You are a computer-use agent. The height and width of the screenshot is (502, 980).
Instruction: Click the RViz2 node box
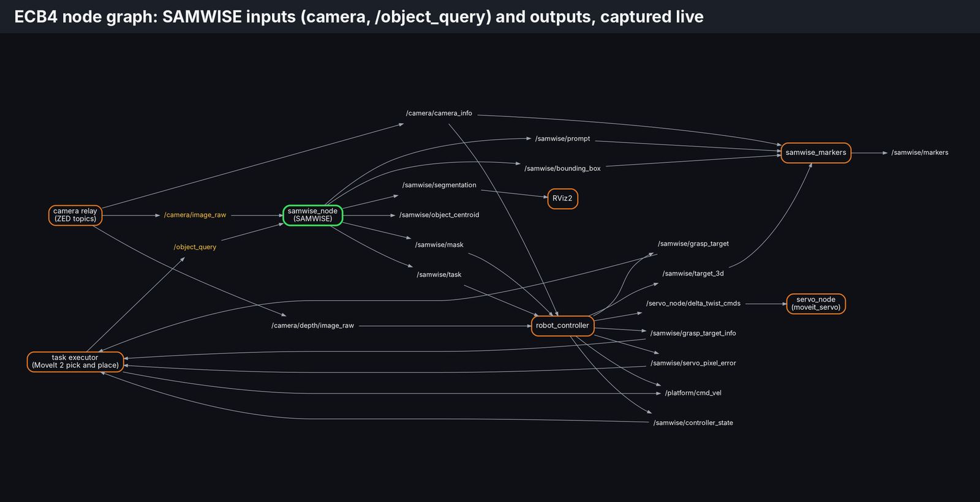pyautogui.click(x=562, y=199)
